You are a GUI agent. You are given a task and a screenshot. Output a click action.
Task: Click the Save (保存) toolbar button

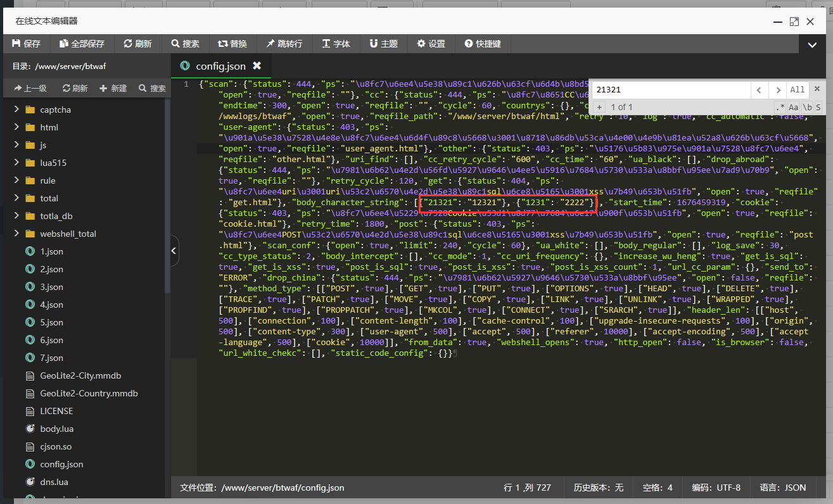coord(26,44)
